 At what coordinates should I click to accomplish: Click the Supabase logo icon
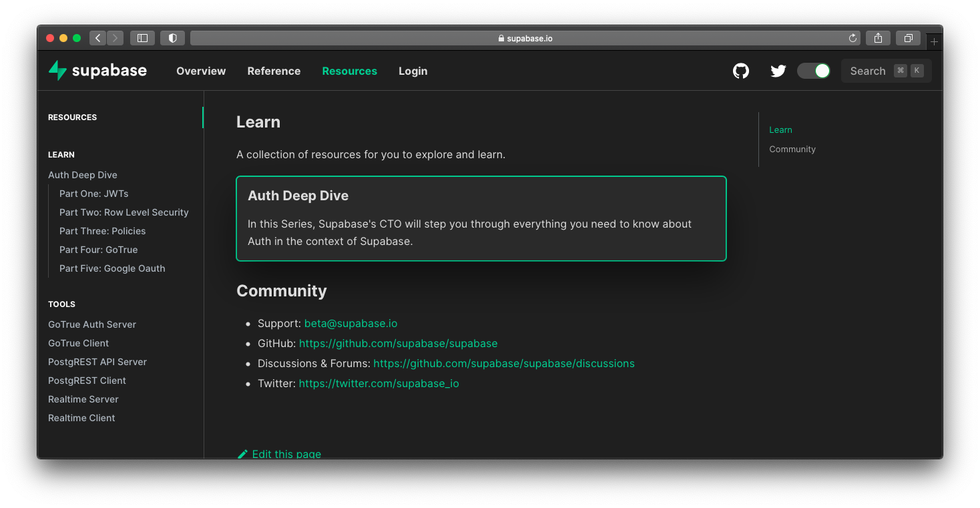tap(58, 71)
